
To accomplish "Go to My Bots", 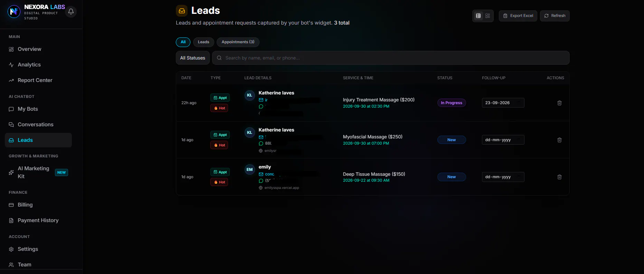I will (38, 109).
